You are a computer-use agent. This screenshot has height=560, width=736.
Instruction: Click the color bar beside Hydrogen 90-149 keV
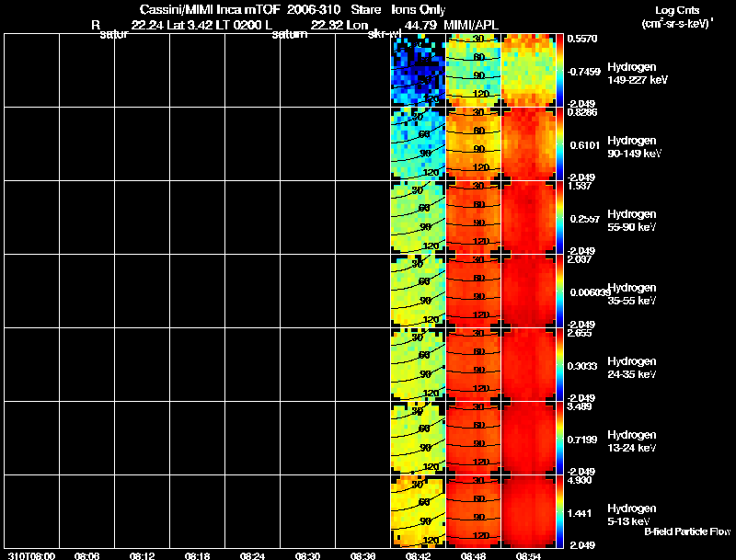[559, 144]
